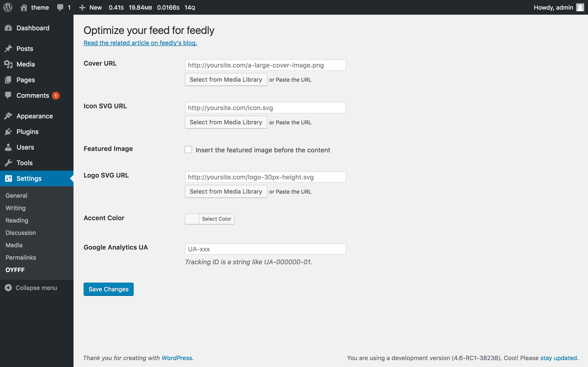Open Howdy, admin account menu

(x=553, y=7)
